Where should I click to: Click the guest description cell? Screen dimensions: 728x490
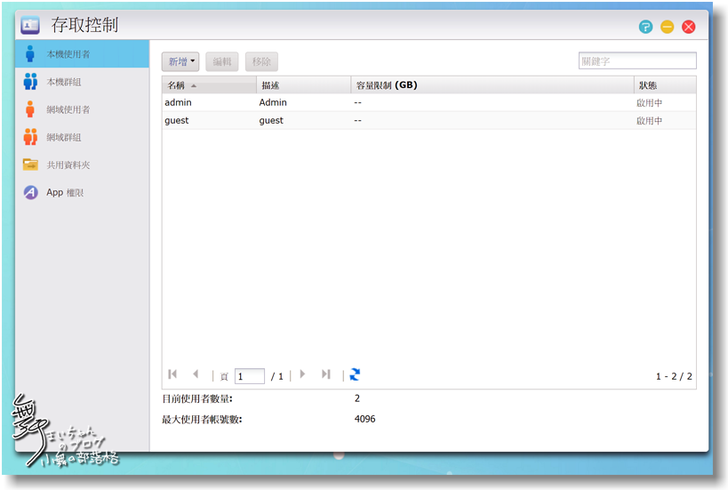tap(271, 120)
